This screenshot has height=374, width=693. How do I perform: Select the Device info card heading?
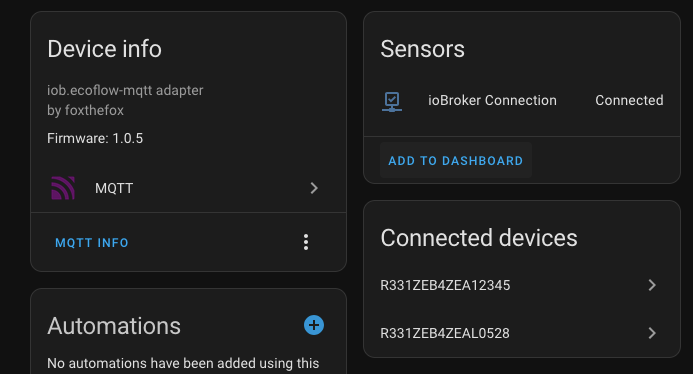point(104,49)
